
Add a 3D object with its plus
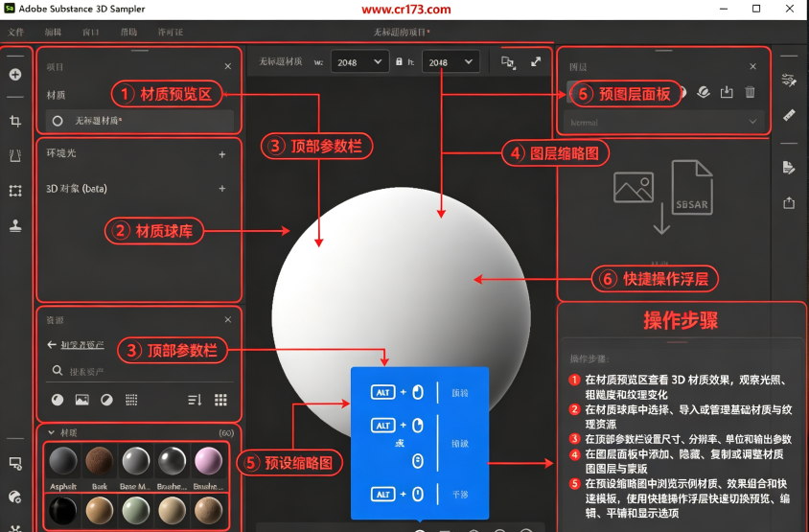click(221, 189)
